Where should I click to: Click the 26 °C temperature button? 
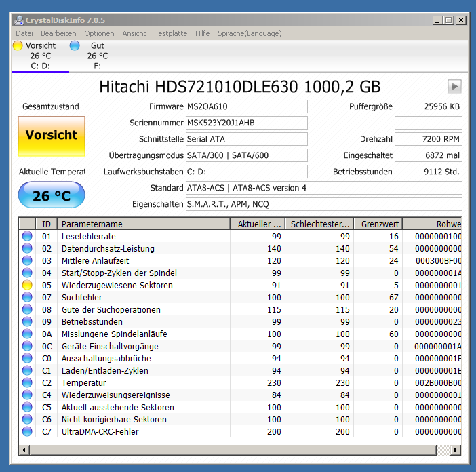tap(52, 195)
